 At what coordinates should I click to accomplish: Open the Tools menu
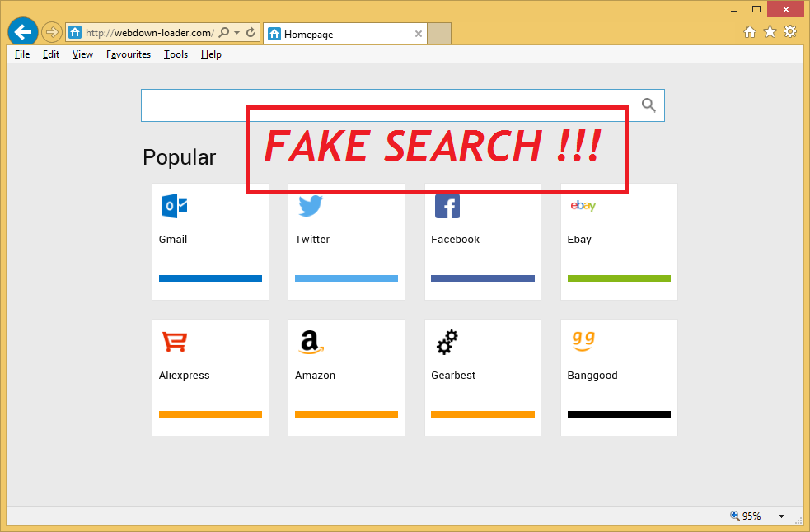coord(176,54)
